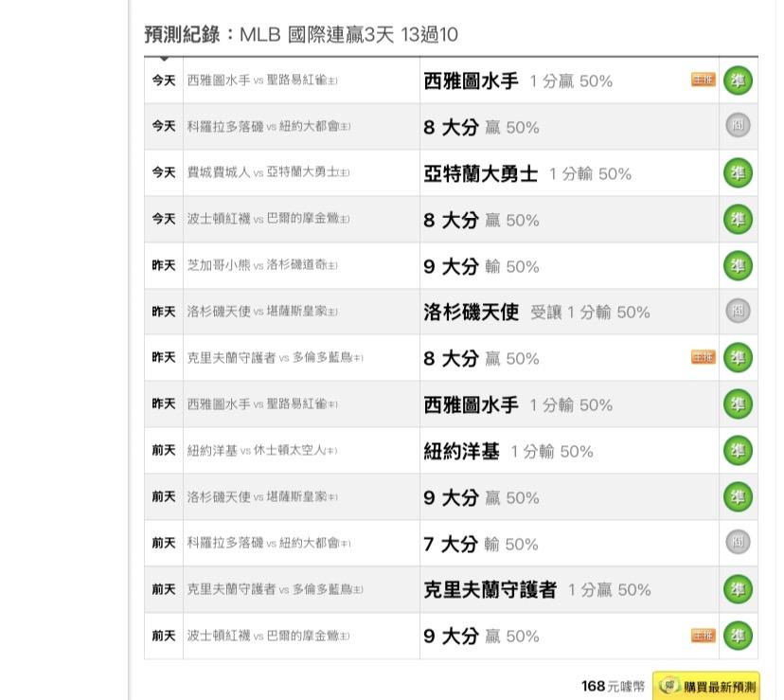Click the 主推 tag in yesterday's 克里夫蘭守護者 row
The height and width of the screenshot is (700, 784).
click(x=703, y=357)
